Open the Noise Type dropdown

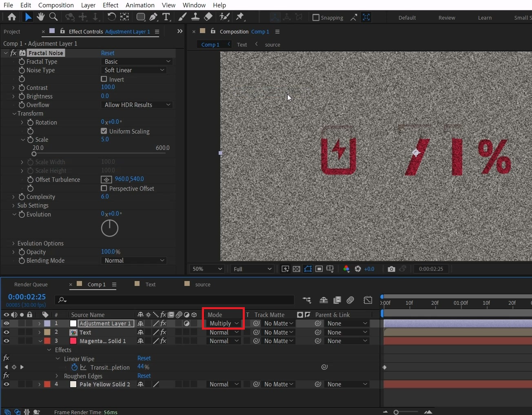click(134, 70)
